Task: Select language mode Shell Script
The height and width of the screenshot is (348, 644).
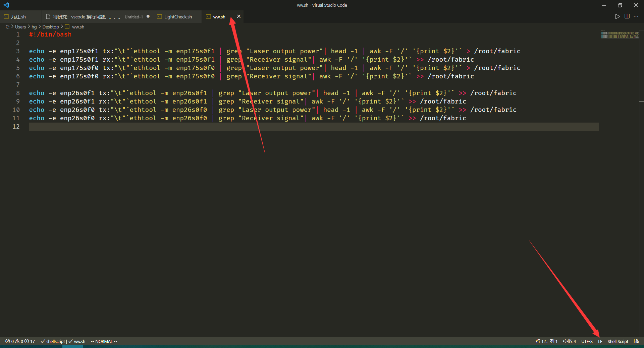Action: (618, 341)
